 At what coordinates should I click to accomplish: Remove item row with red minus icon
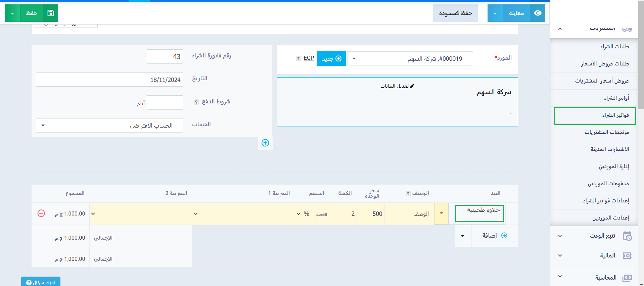(x=41, y=213)
